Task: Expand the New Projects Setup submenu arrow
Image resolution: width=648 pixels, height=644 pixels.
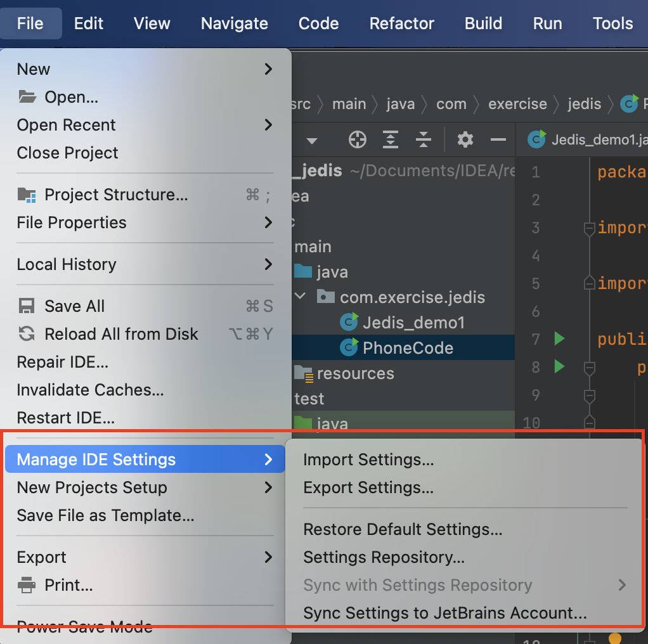Action: pyautogui.click(x=268, y=487)
